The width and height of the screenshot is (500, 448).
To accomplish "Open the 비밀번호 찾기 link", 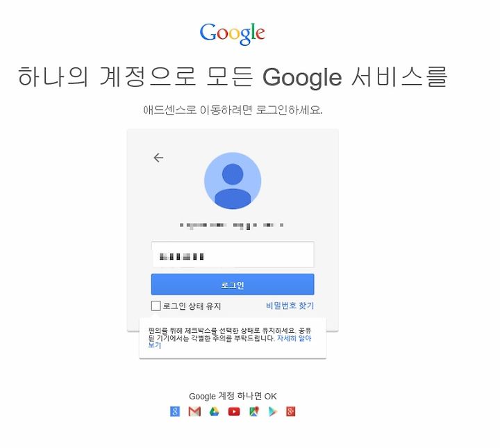I will click(x=290, y=306).
